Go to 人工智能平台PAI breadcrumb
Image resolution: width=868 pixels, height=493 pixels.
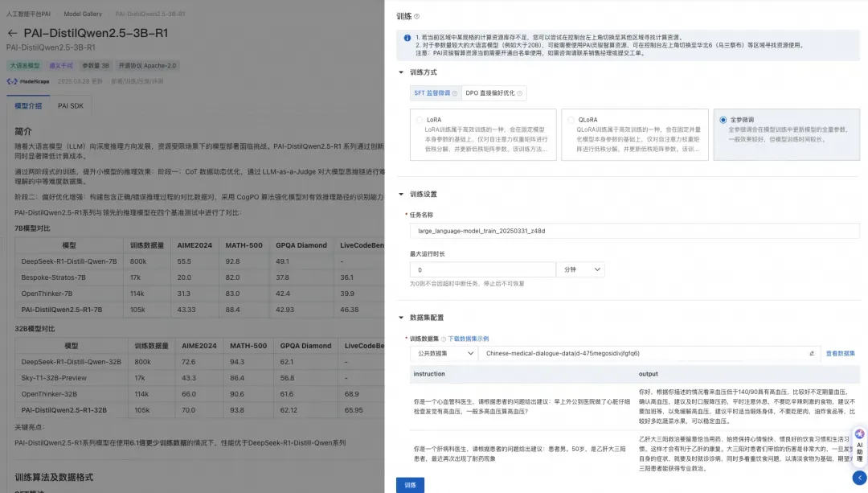28,14
